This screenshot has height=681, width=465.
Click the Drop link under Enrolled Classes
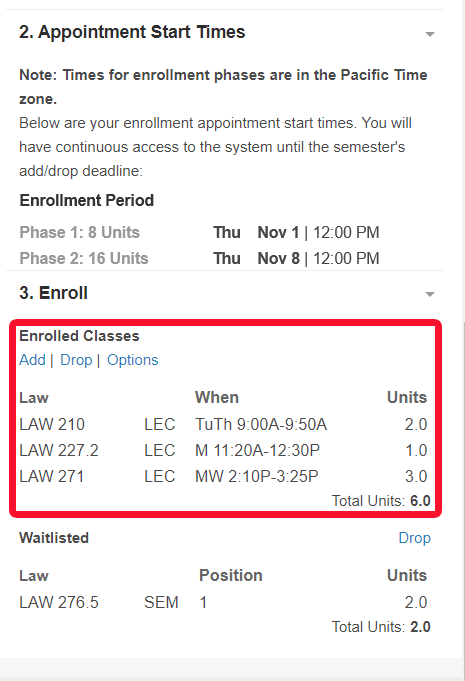click(76, 360)
